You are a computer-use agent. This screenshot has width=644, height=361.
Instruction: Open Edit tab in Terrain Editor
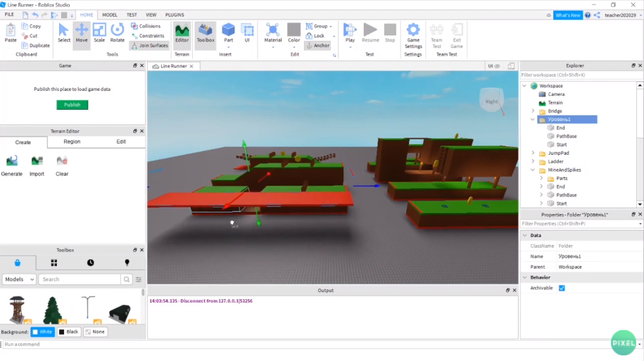click(121, 141)
